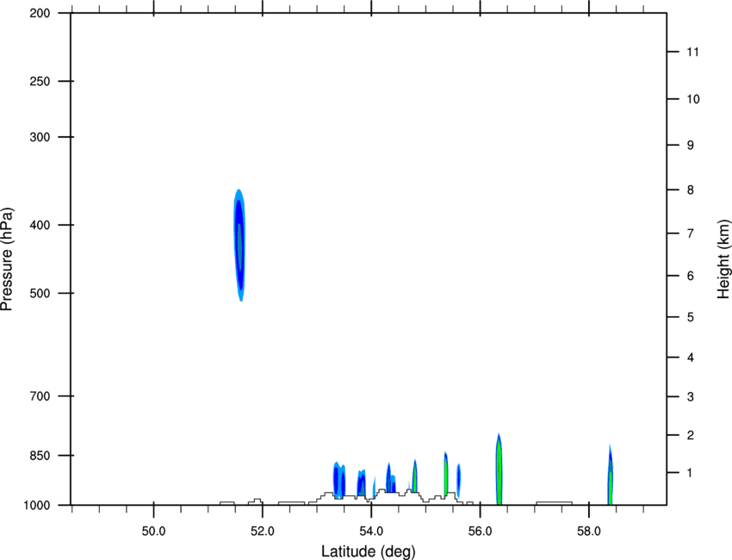Pick the 1 km height label
The height and width of the screenshot is (560, 732).
click(x=691, y=473)
